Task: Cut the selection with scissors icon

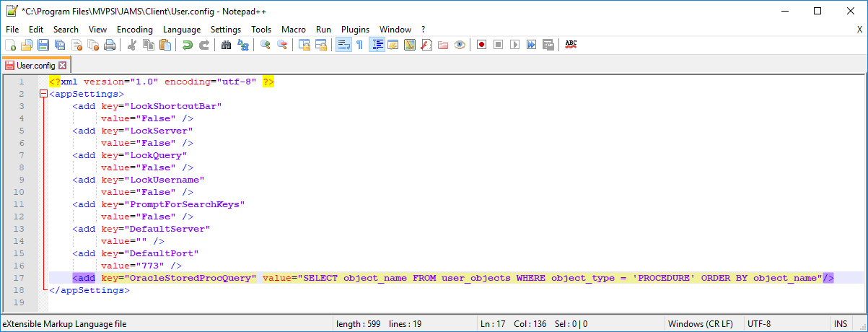Action: [132, 45]
